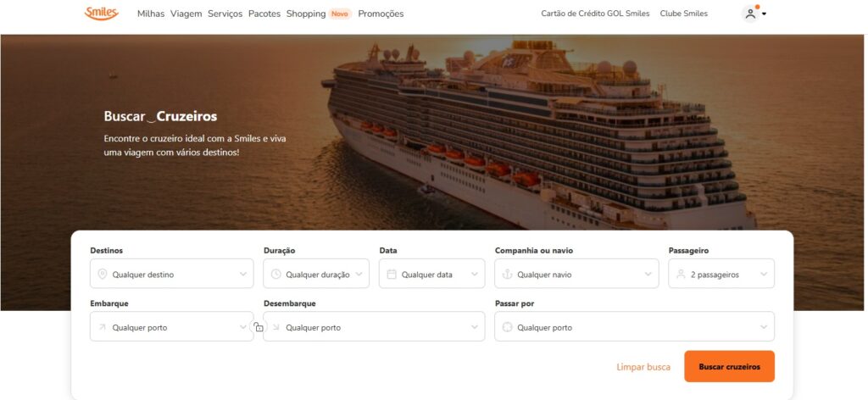Open the user profile icon menu
The height and width of the screenshot is (400, 868).
pos(754,14)
